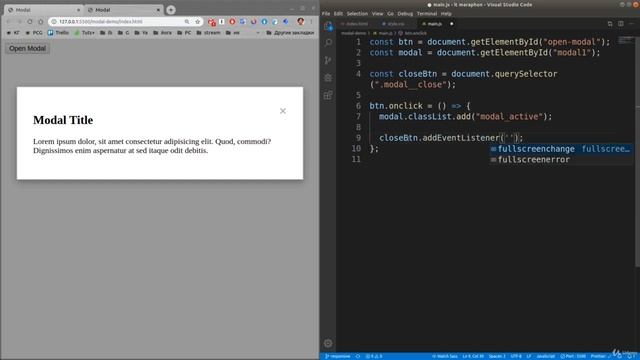Select fullscreenerror autocomplete suggestion
The width and height of the screenshot is (640, 360).
pyautogui.click(x=561, y=160)
